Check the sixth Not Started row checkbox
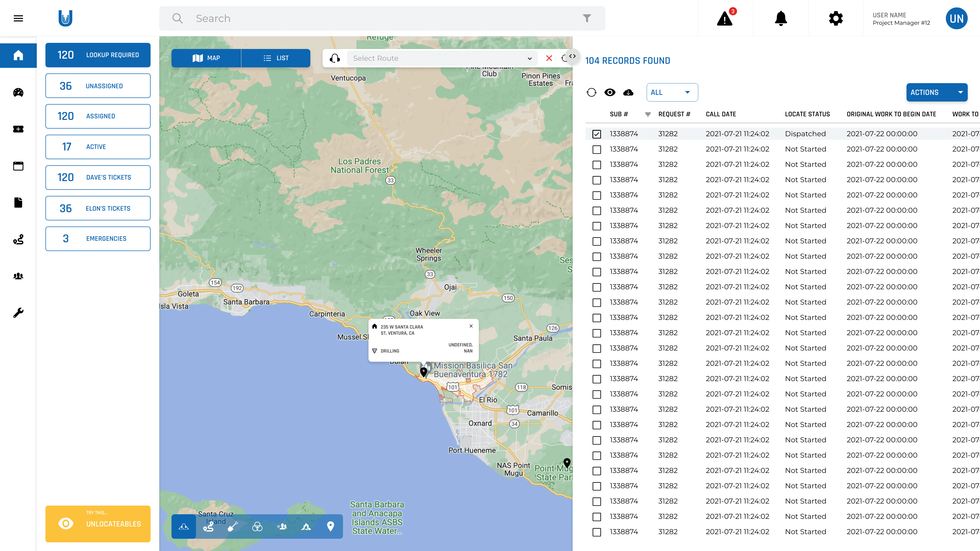This screenshot has width=980, height=551. (x=596, y=226)
